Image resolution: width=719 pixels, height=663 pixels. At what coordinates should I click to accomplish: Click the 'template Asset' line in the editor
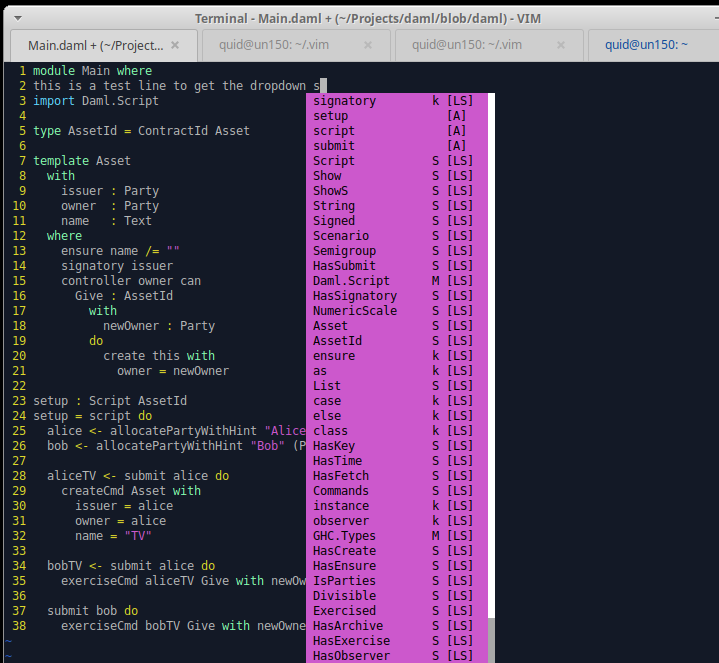82,161
